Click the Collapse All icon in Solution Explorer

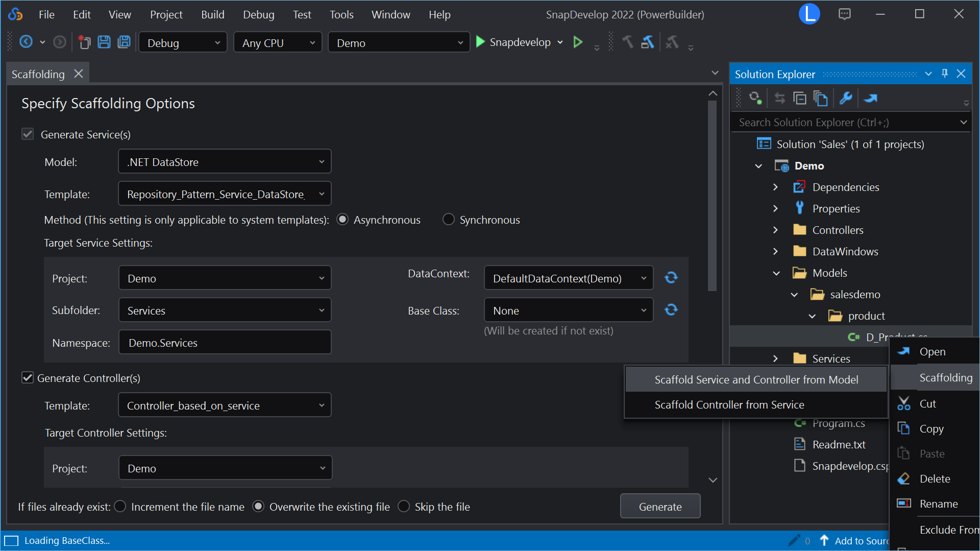pos(800,98)
